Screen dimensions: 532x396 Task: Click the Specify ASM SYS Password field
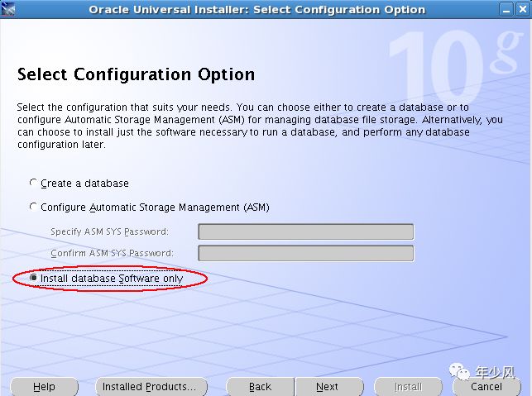[x=305, y=231]
